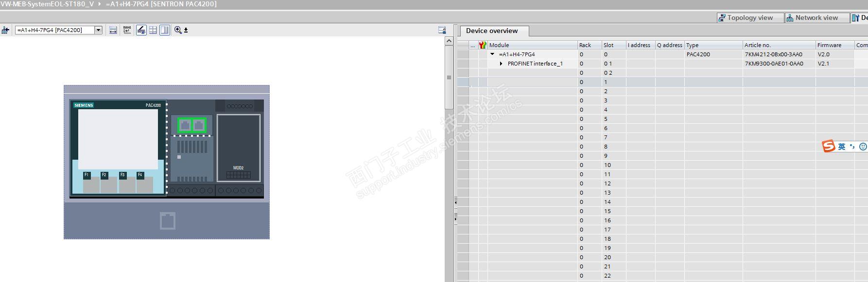
Task: Switch to the Network view tab
Action: click(816, 17)
